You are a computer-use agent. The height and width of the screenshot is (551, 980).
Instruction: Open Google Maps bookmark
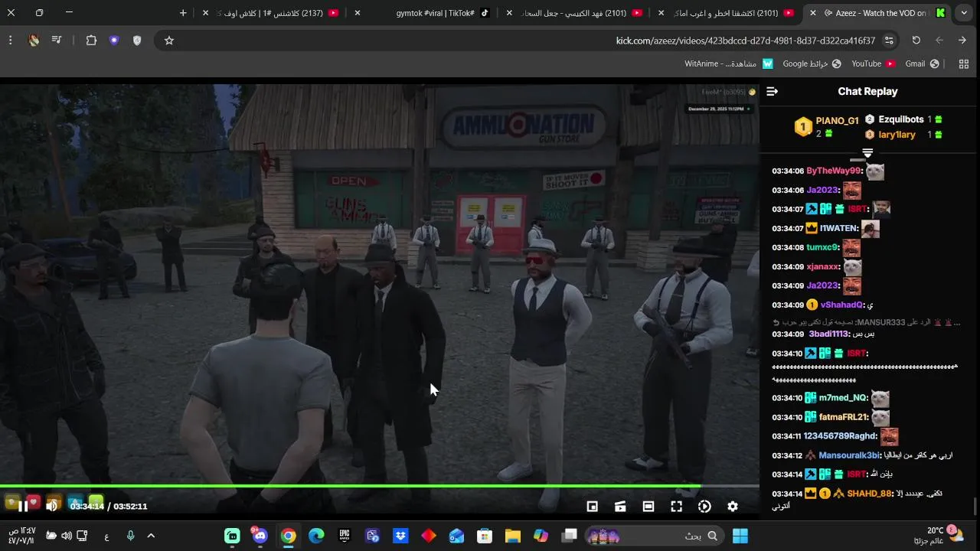click(x=811, y=64)
